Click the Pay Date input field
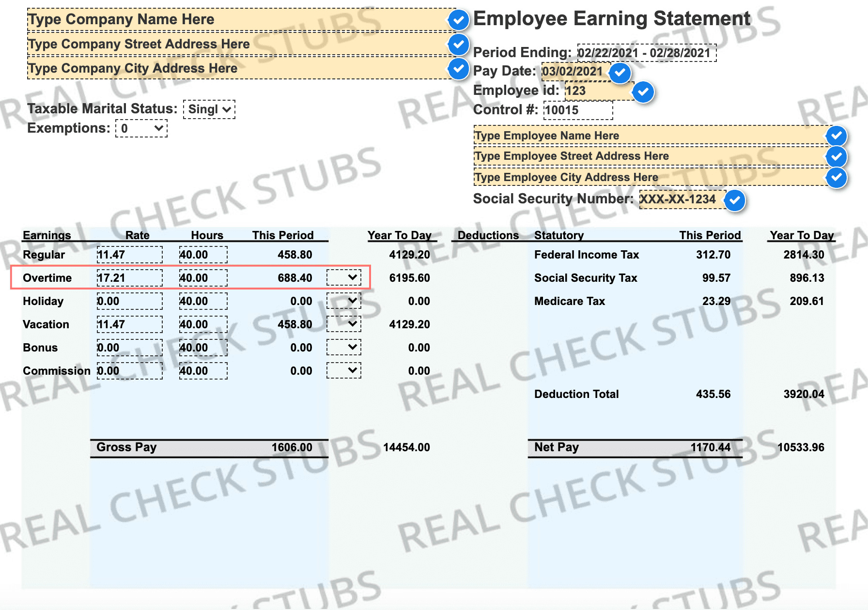Screen dimensions: 868x610 (575, 72)
